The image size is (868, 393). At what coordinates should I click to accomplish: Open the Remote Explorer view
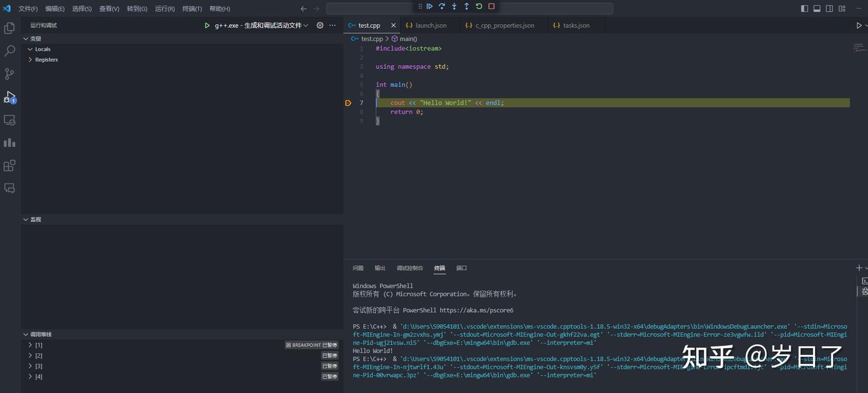(10, 120)
